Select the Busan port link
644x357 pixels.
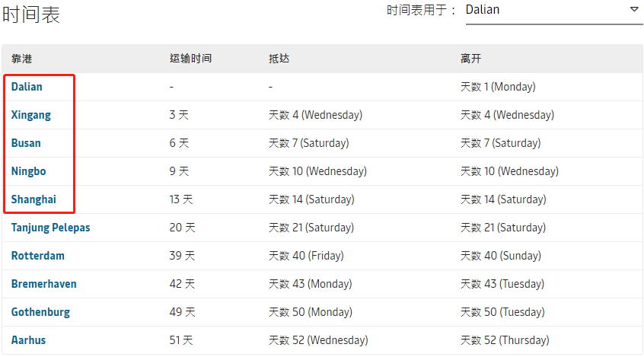coord(26,143)
